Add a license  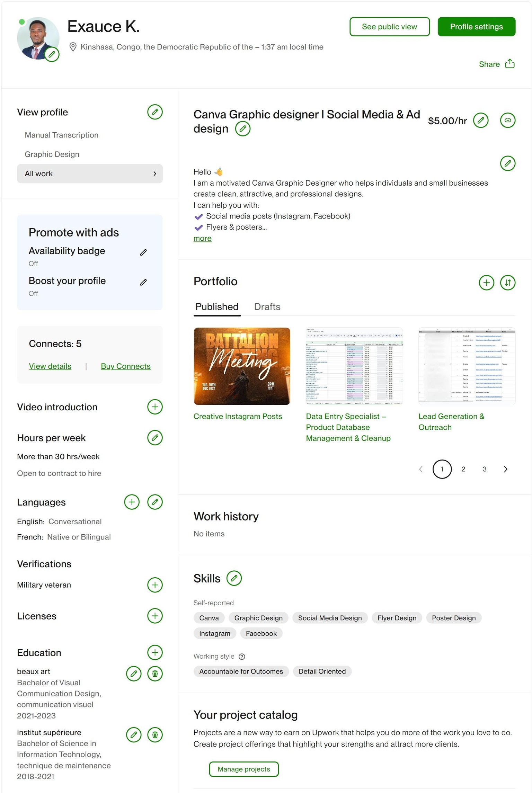coord(155,616)
